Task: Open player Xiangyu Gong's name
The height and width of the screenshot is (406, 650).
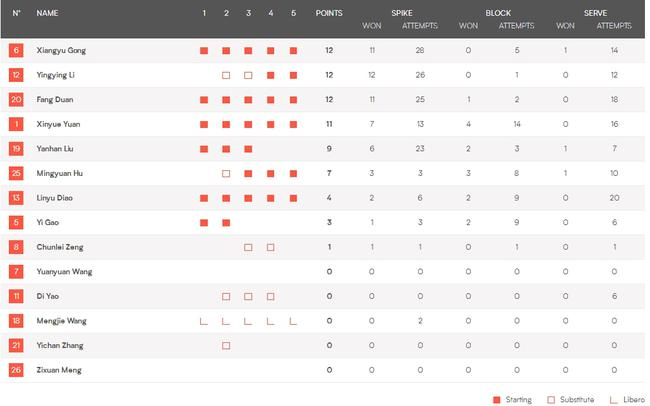Action: [x=61, y=50]
